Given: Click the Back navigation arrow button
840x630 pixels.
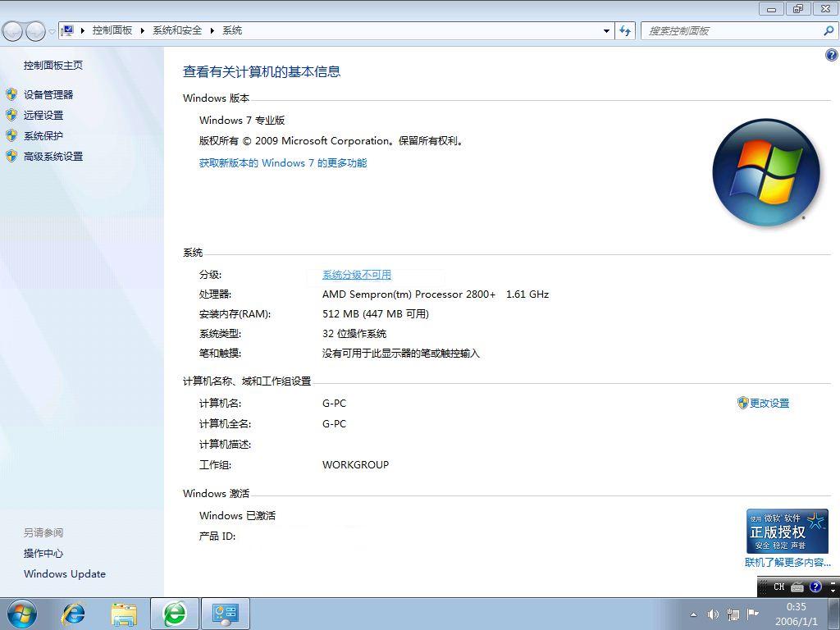Looking at the screenshot, I should (x=13, y=31).
